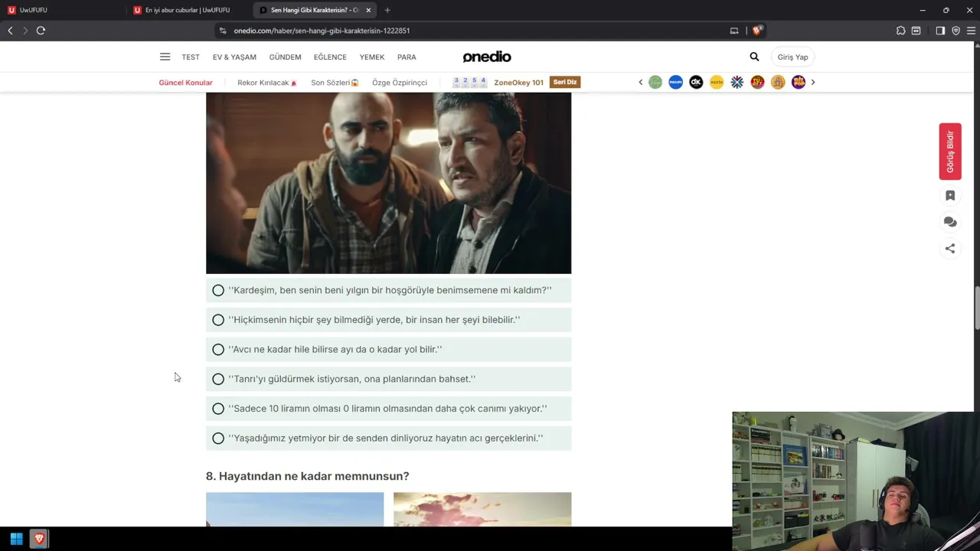Select the "Tanrı'yı güldürmek istiyorsan" answer

[388, 379]
